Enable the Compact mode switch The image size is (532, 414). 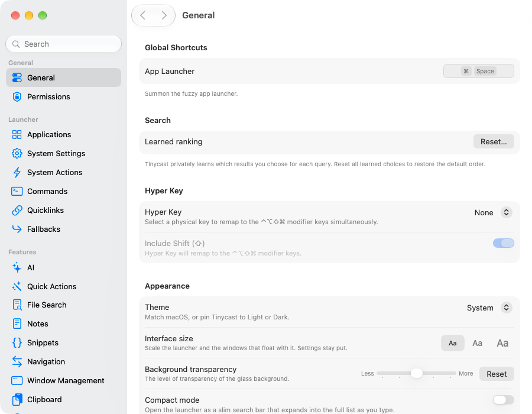504,400
